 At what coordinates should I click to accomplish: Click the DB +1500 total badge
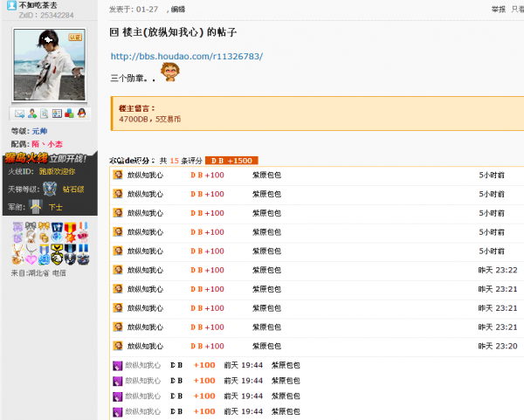231,161
